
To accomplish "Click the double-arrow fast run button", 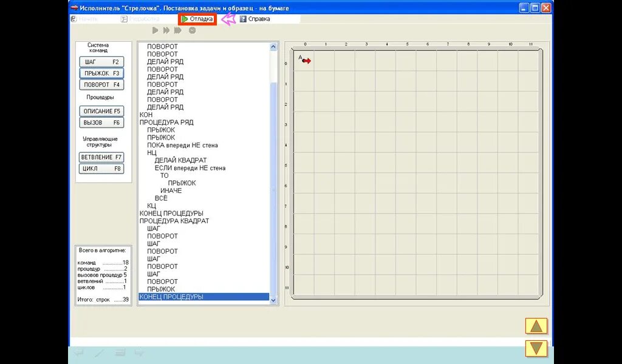I will pos(166,30).
